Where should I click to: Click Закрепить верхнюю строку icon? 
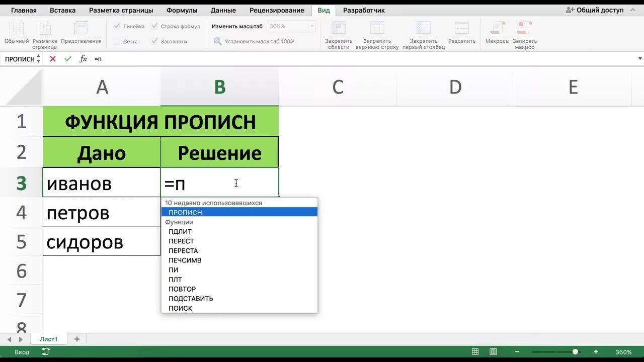377,28
